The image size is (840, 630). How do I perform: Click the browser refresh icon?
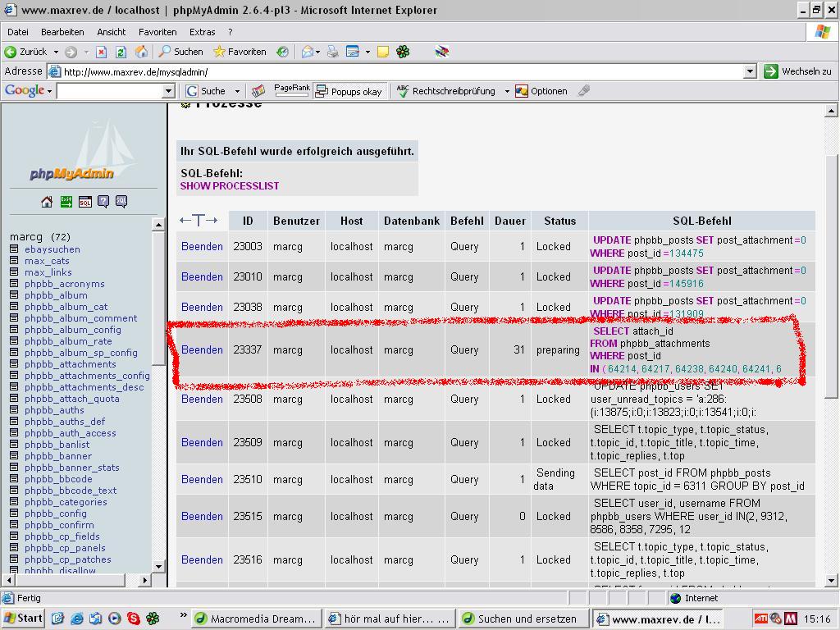pyautogui.click(x=121, y=52)
